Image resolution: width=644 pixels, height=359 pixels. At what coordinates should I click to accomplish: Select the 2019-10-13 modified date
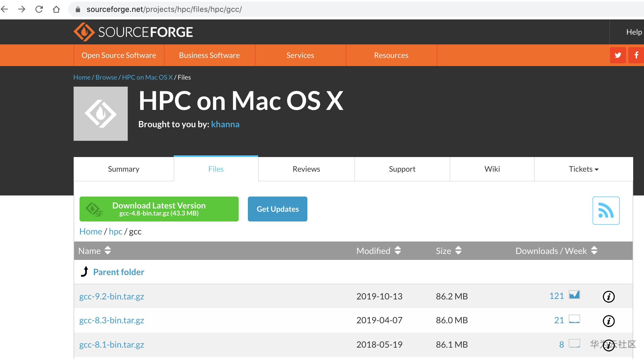pos(379,296)
